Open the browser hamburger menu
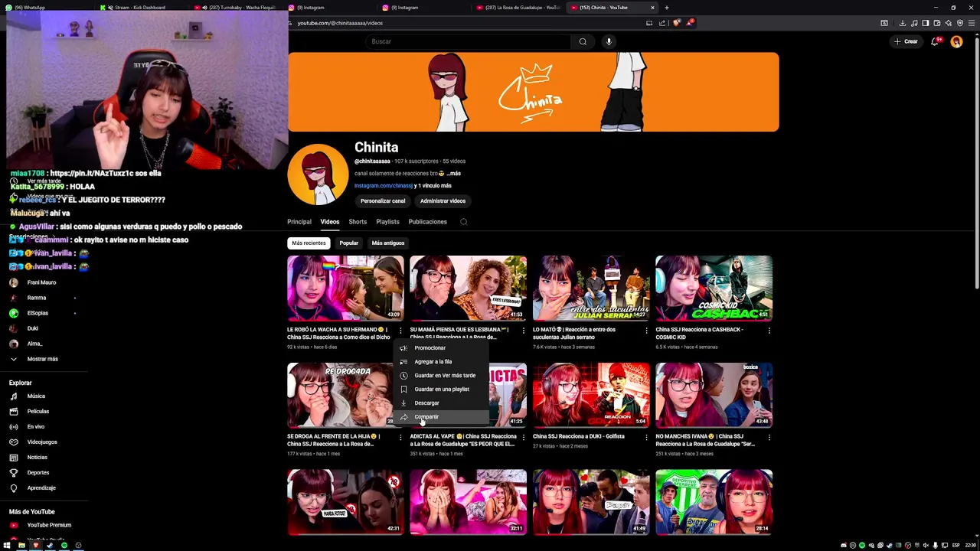Screen dimensions: 980x551 click(x=972, y=23)
